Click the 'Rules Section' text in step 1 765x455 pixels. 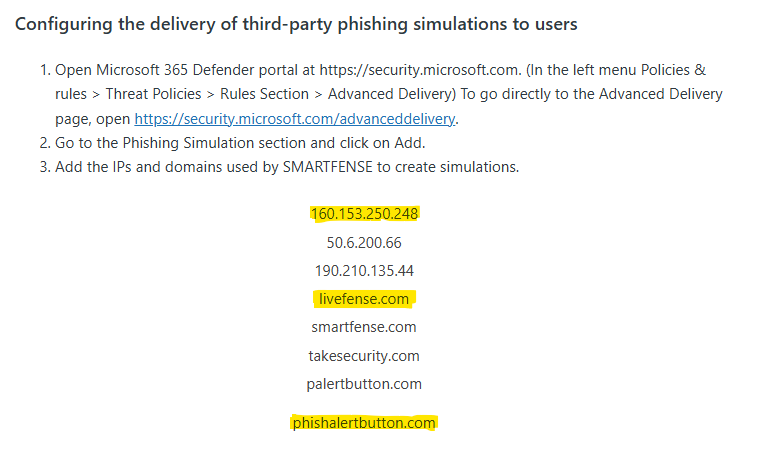click(264, 94)
